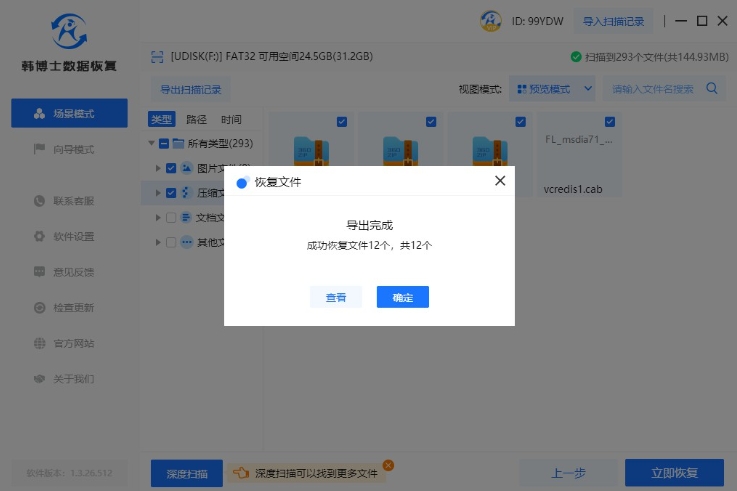Click the 检查更新 update icon
Viewport: 737px width, 491px height.
39,308
